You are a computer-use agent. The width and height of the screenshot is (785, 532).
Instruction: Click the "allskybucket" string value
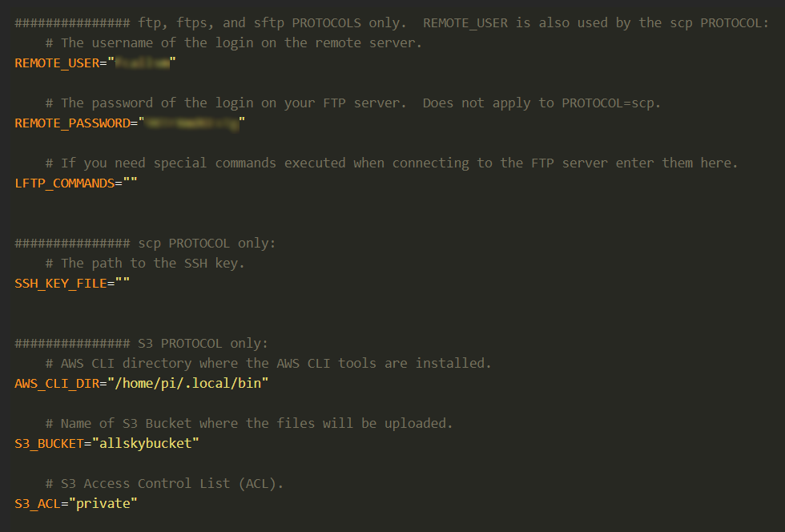click(145, 443)
